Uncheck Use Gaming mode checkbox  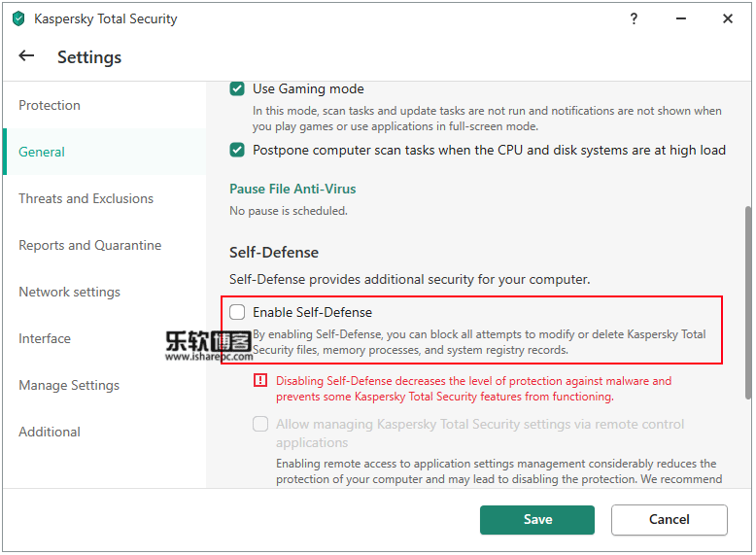coord(237,89)
